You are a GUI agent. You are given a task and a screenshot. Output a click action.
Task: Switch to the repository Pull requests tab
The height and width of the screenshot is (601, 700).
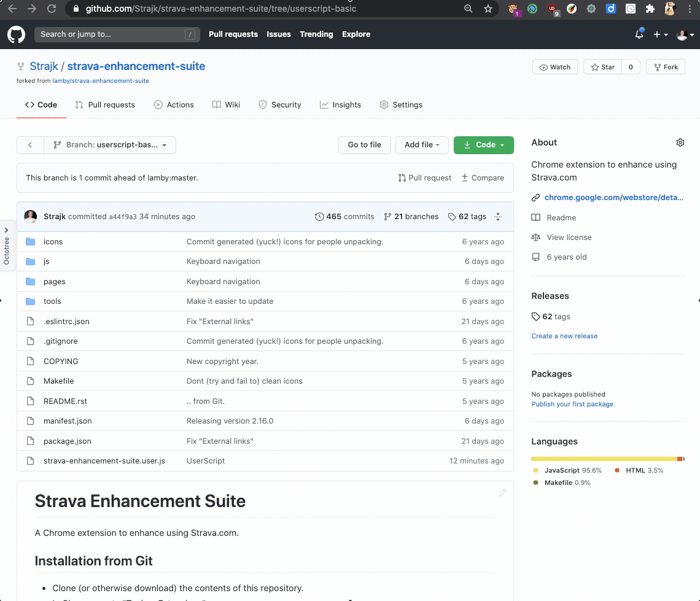[106, 105]
